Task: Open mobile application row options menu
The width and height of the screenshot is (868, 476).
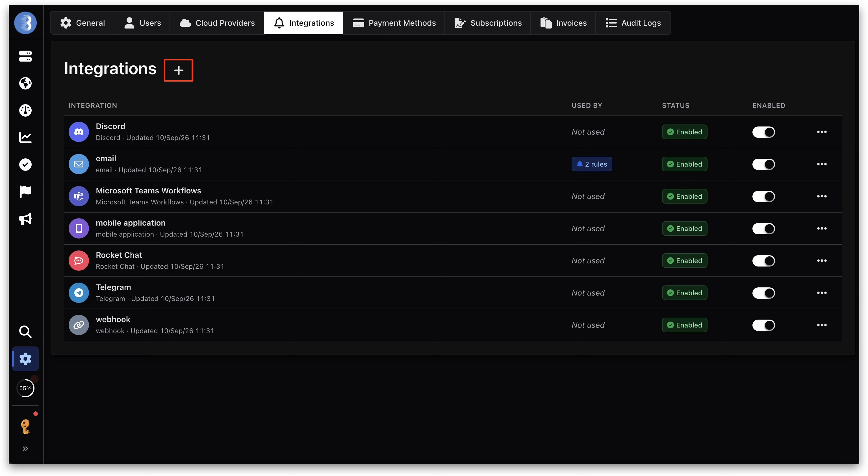Action: tap(822, 229)
